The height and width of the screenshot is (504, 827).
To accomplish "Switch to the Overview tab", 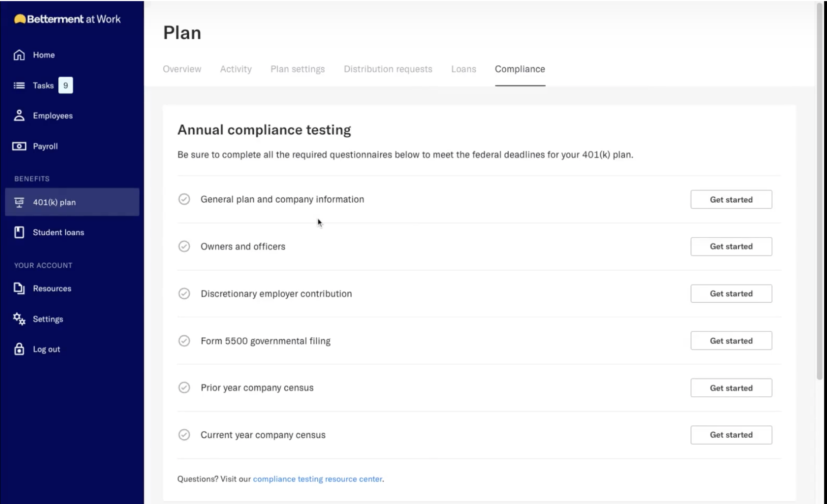I will click(182, 69).
